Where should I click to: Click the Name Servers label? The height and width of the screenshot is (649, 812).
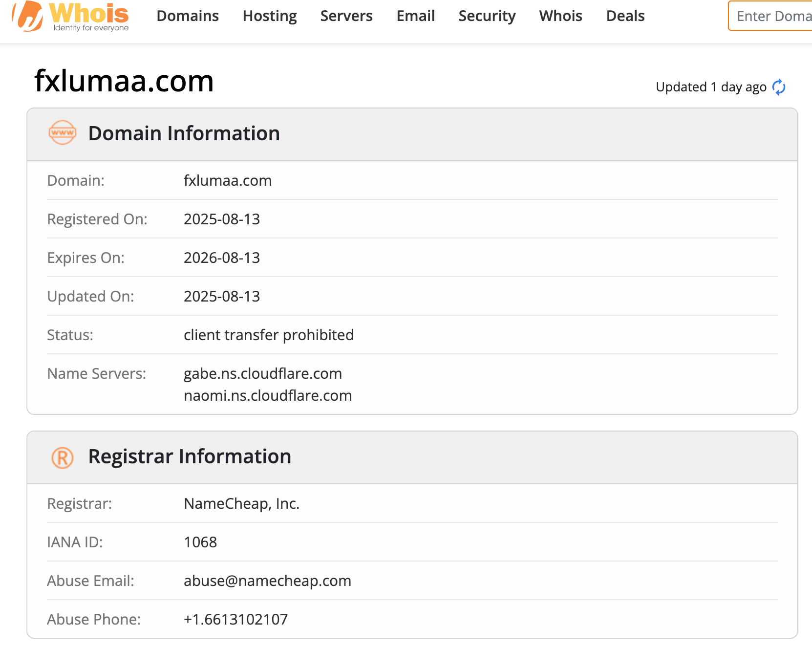97,374
